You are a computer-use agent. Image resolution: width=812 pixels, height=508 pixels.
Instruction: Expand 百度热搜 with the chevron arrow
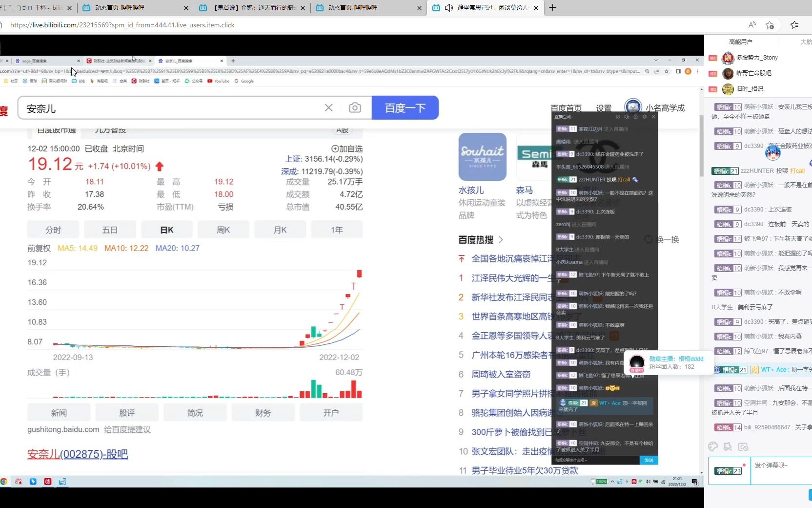[501, 240]
